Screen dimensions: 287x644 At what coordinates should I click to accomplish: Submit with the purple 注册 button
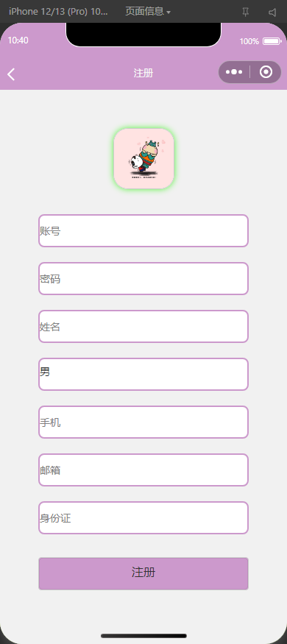[x=143, y=573]
